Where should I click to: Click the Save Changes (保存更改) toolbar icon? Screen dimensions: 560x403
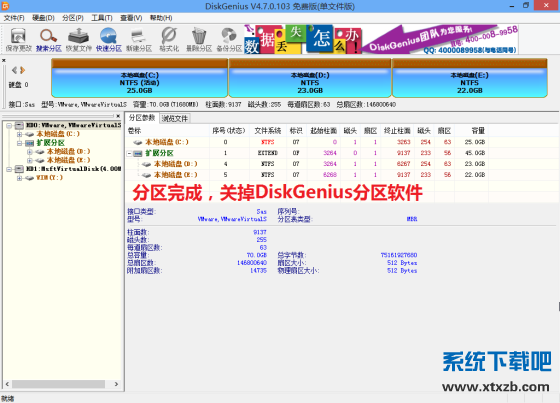(19, 39)
